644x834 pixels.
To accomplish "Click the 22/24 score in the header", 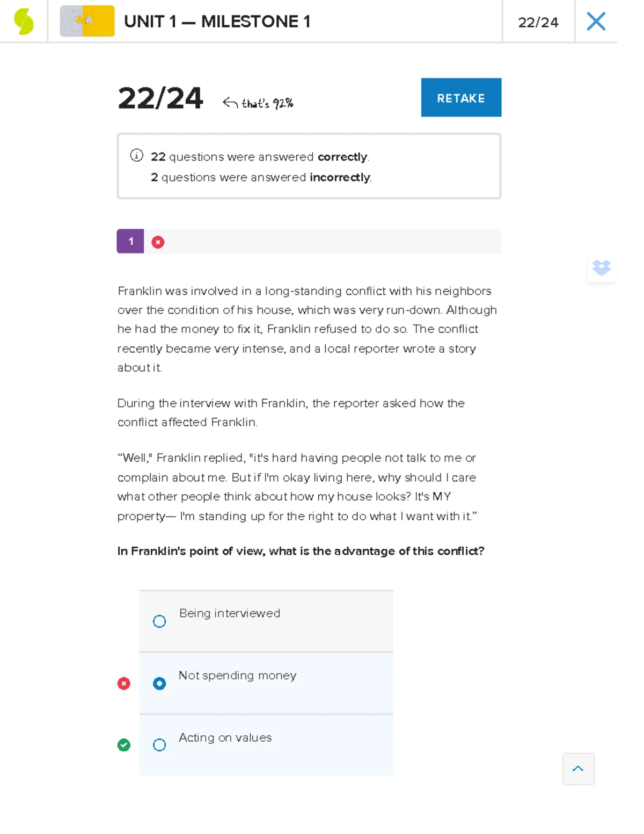I will pyautogui.click(x=538, y=22).
